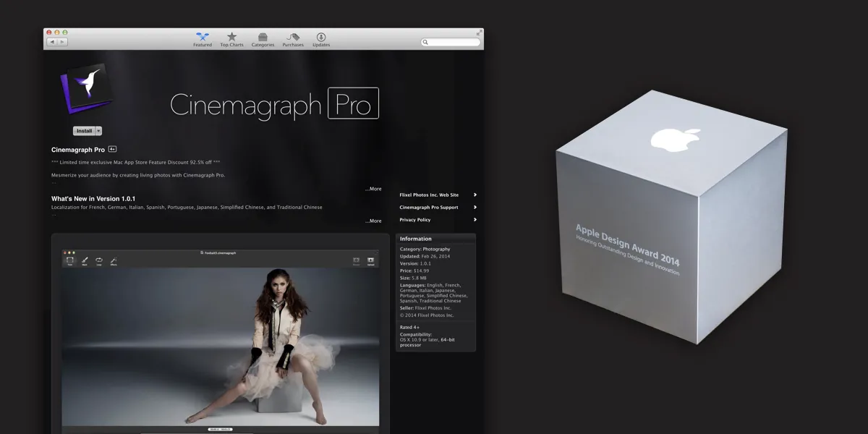Click the 'Limited time exclusive' discount line
868x434 pixels.
pyautogui.click(x=136, y=162)
